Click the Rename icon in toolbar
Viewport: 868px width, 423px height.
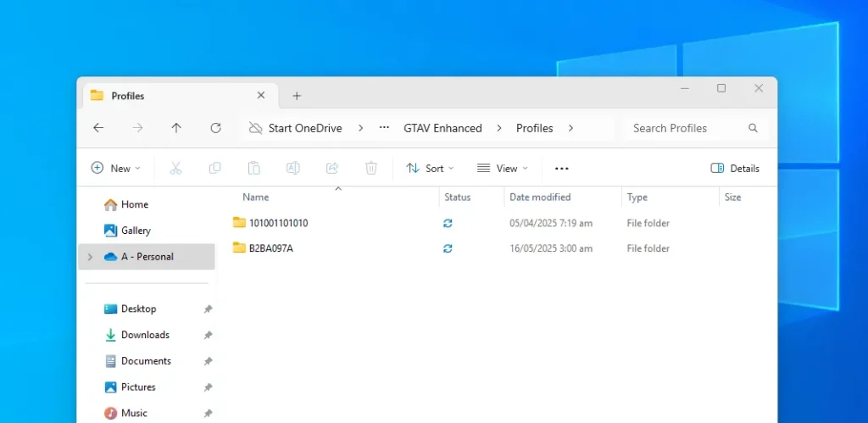pyautogui.click(x=292, y=168)
